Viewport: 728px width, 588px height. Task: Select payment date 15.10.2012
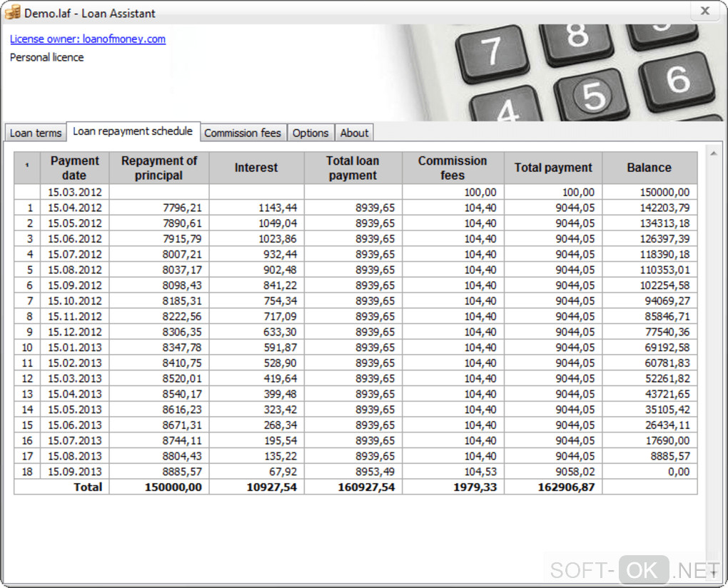click(x=74, y=300)
